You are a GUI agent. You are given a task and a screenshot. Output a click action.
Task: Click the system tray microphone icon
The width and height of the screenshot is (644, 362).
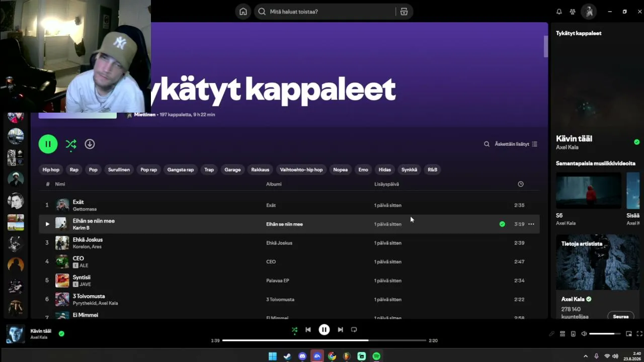[597, 356]
